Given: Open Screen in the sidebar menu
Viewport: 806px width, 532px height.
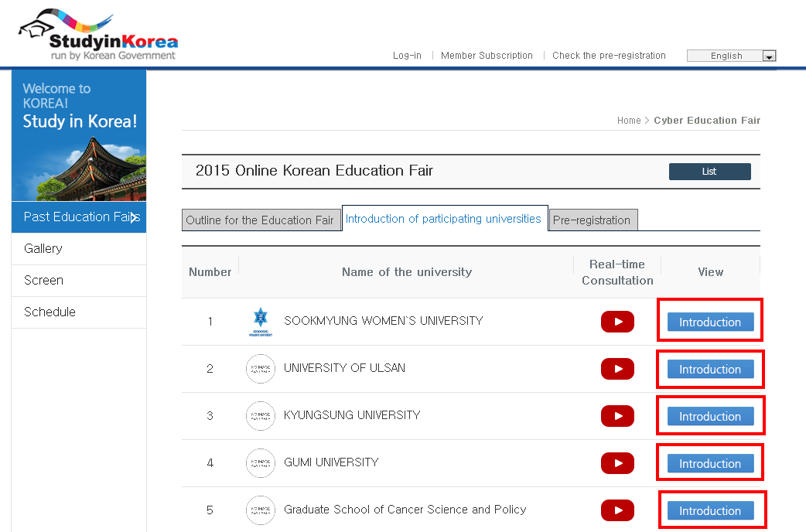Looking at the screenshot, I should tap(79, 281).
